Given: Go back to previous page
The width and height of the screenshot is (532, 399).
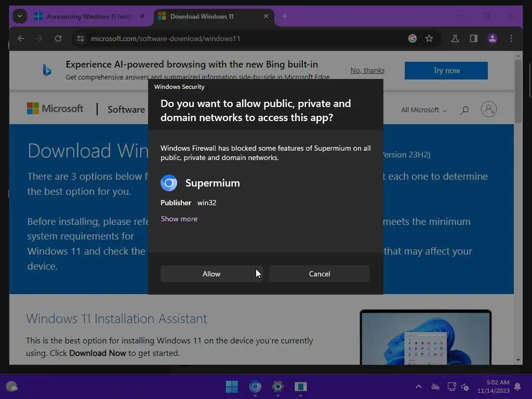Looking at the screenshot, I should [x=21, y=38].
